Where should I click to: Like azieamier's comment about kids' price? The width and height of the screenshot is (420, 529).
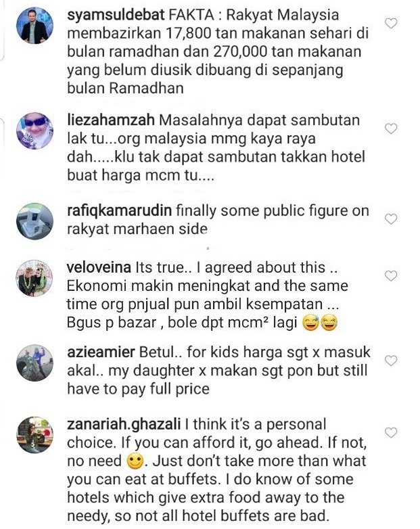coord(391,361)
